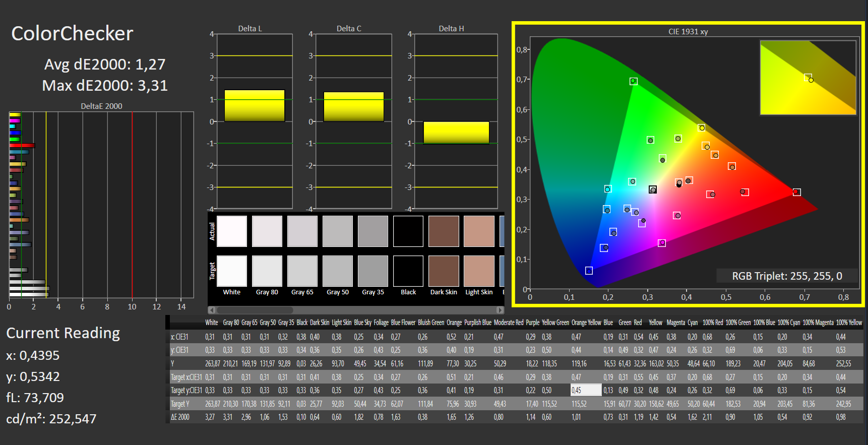Click the blue primary target square on CIE chart

(589, 271)
